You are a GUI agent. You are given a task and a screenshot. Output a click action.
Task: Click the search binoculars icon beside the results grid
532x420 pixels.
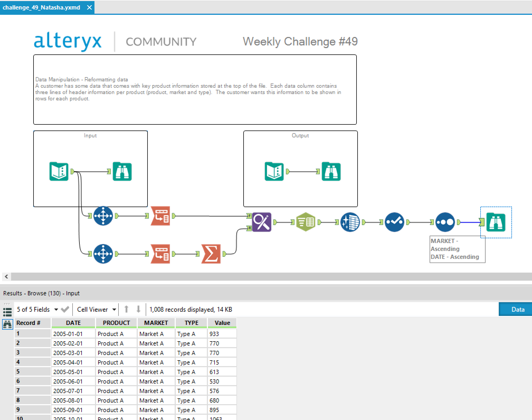7,324
